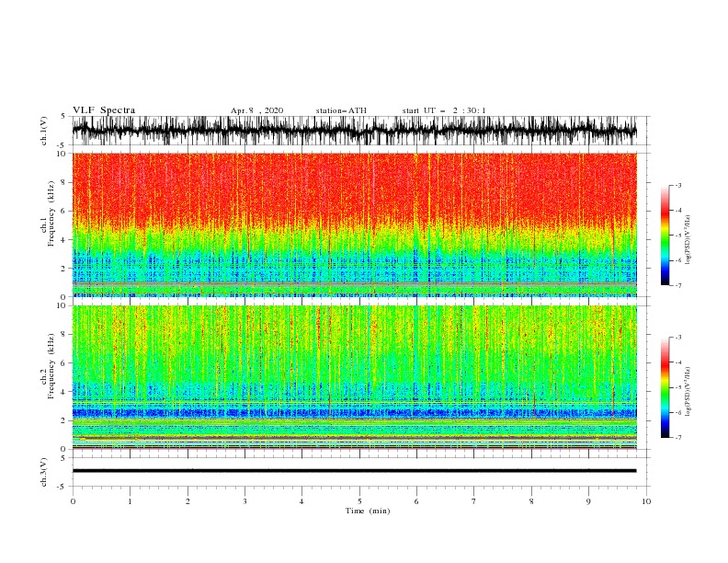Click the color scale bar beside ch.1 spectrogram
Screen dimensions: 728x563
pyautogui.click(x=665, y=236)
